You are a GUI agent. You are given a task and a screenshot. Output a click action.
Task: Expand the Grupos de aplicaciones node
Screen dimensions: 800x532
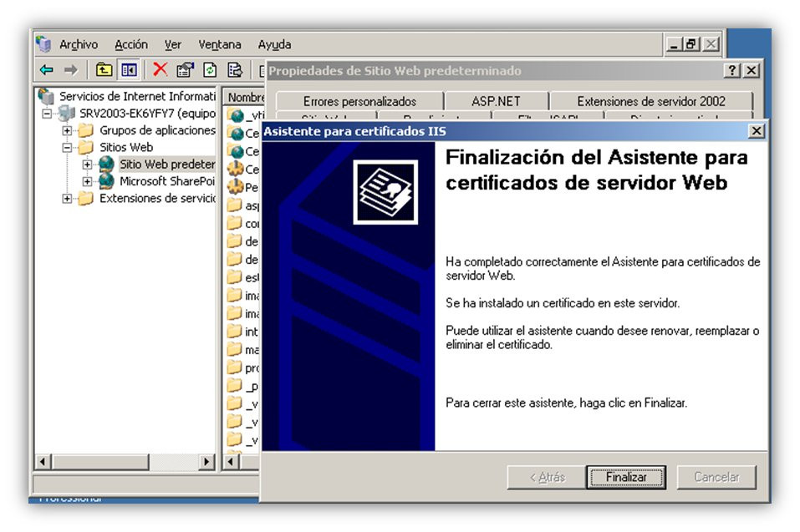coord(67,130)
